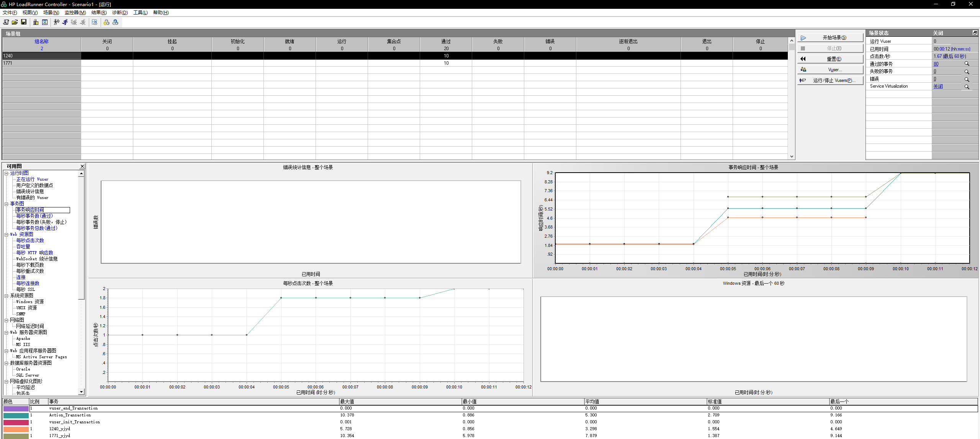Collapse the 事务图 tree node
The width and height of the screenshot is (980, 439).
pyautogui.click(x=6, y=204)
